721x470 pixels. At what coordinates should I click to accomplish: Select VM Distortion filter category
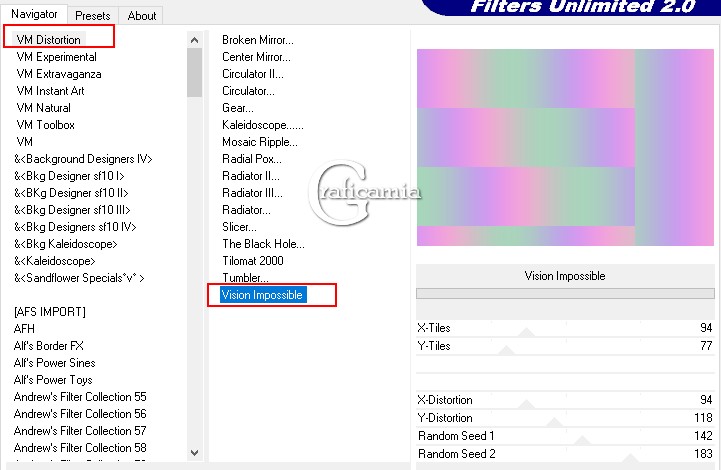(49, 40)
